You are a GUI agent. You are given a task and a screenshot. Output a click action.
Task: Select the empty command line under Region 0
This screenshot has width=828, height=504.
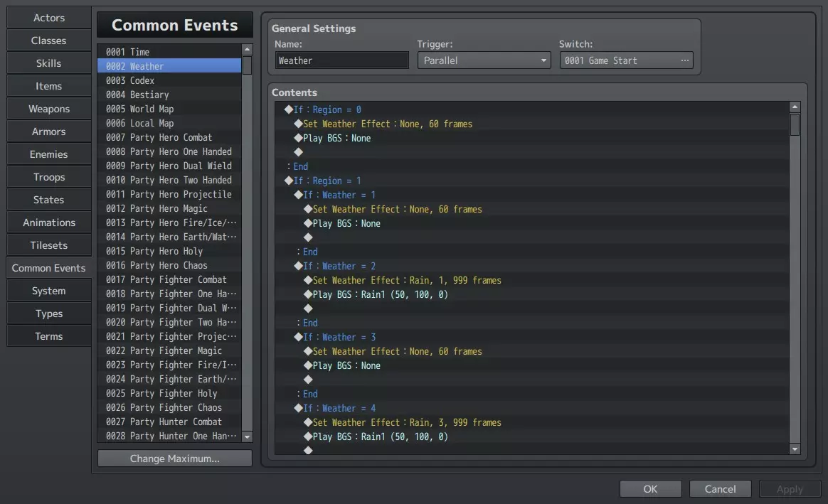[532, 152]
